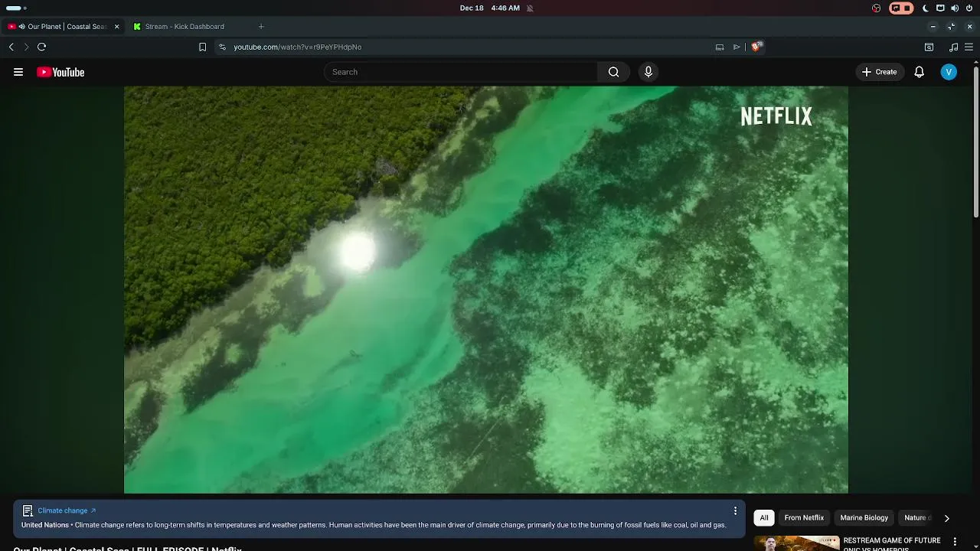Switch to Stream - Kick Dashboard tab
This screenshot has height=551, width=980.
[185, 27]
